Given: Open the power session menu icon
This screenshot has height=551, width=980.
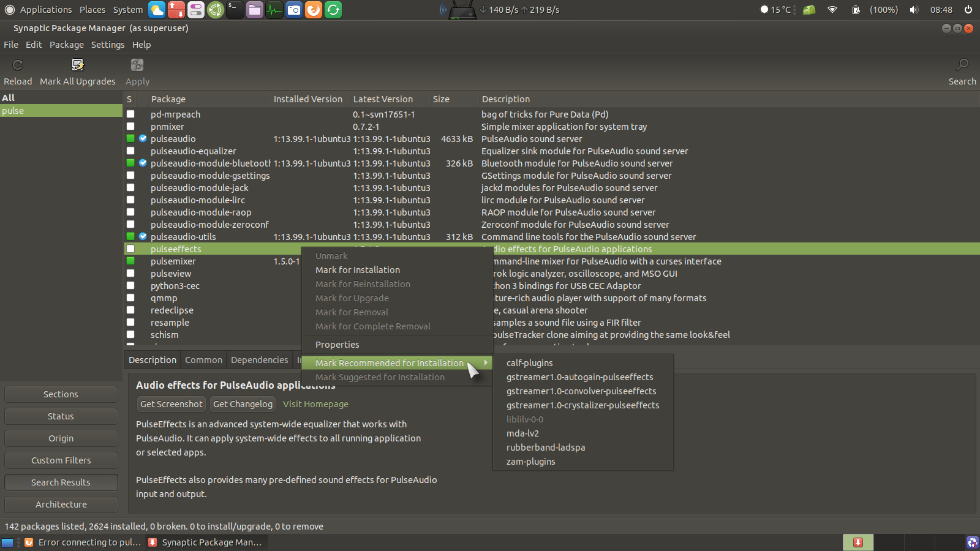Looking at the screenshot, I should (968, 10).
